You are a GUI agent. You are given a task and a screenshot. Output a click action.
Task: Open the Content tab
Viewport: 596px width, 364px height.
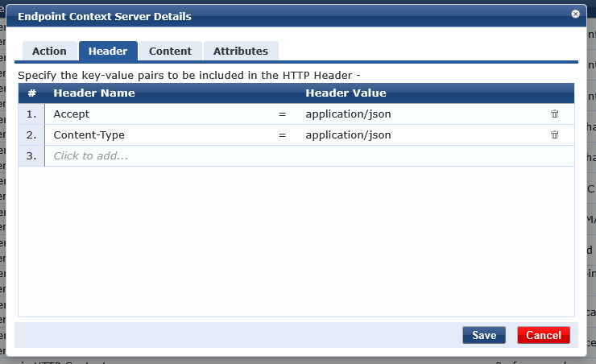pyautogui.click(x=170, y=51)
